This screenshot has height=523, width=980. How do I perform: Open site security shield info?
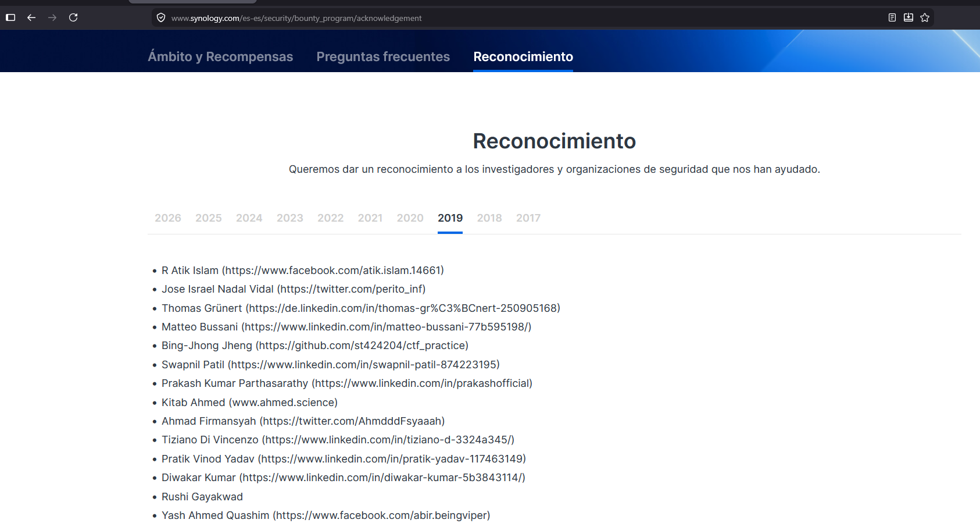pos(161,18)
